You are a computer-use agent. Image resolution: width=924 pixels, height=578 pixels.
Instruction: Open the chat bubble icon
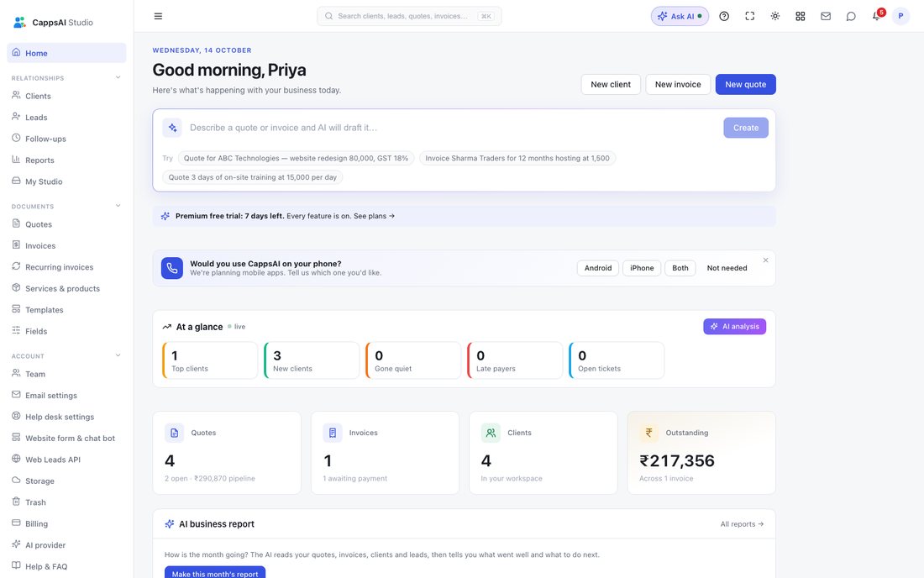[x=851, y=16]
